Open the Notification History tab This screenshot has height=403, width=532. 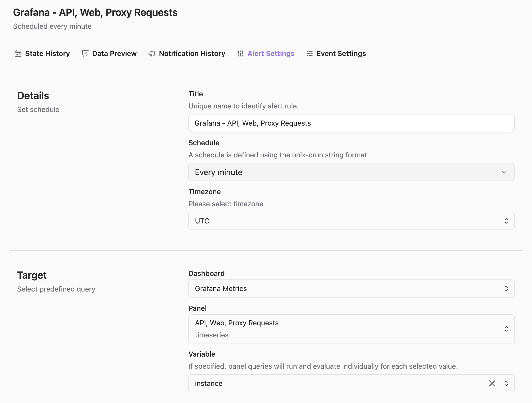coord(187,53)
